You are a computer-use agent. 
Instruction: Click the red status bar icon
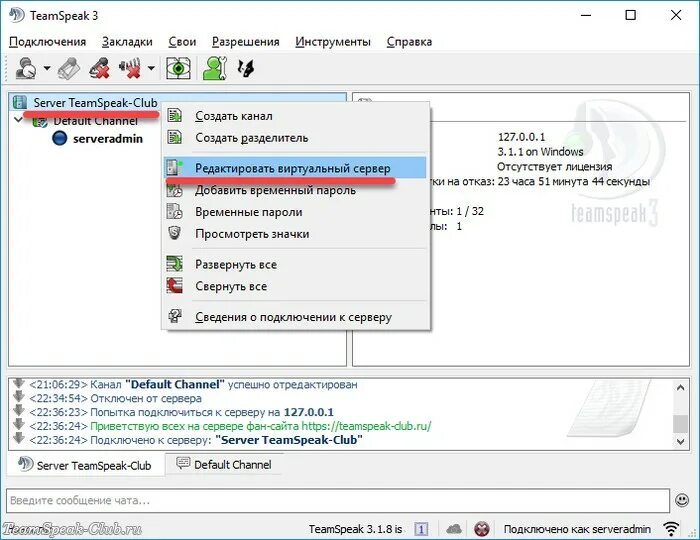click(x=482, y=529)
